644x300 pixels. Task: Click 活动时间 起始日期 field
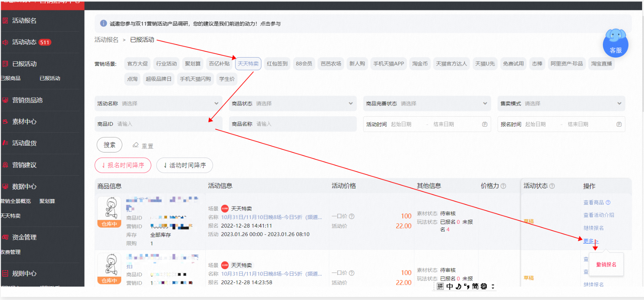point(401,124)
